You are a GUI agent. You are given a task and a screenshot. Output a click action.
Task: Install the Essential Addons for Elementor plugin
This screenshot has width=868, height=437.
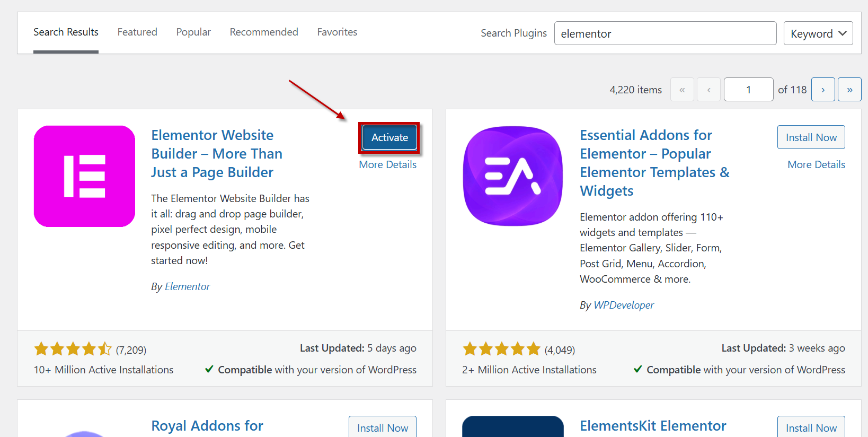point(811,138)
